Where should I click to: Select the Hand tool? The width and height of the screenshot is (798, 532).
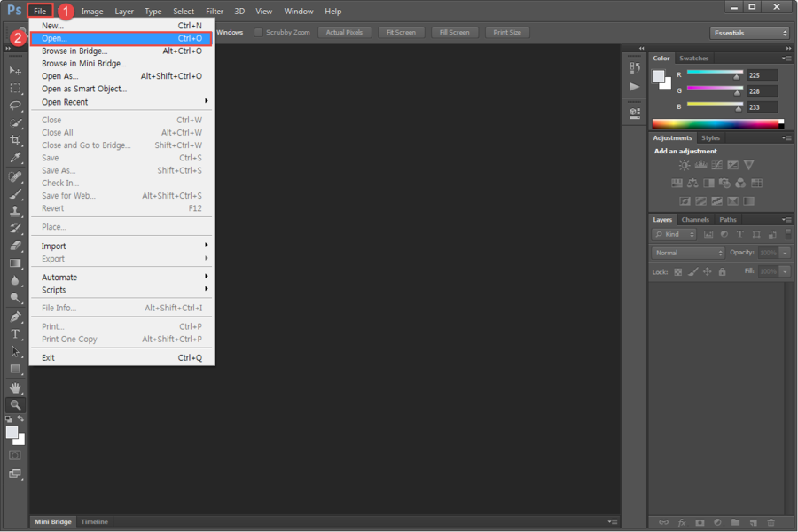(x=15, y=388)
